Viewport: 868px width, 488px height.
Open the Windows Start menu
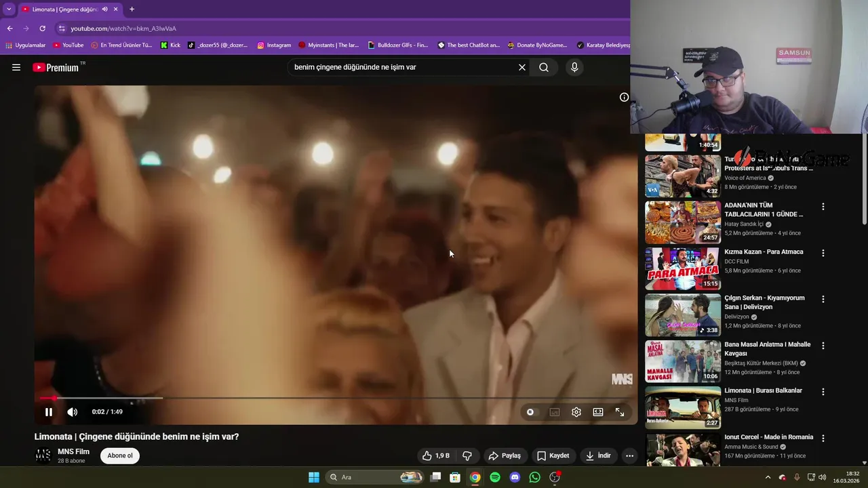[x=314, y=477]
